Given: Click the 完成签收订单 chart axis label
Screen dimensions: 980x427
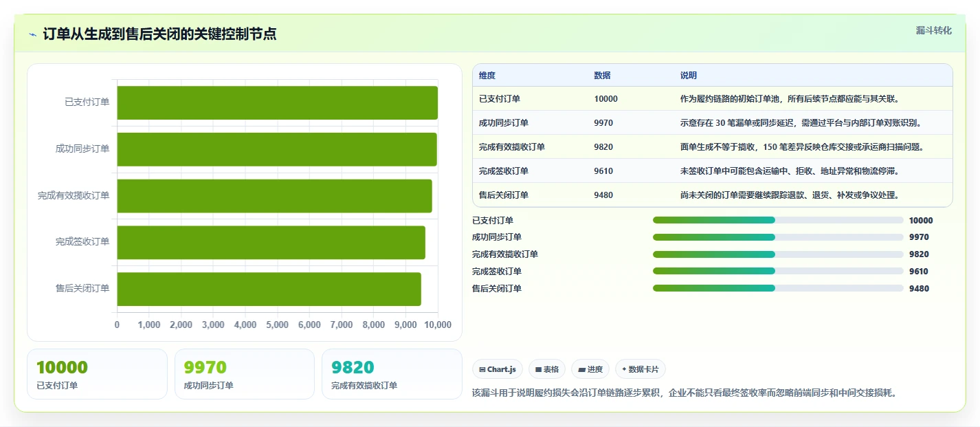Looking at the screenshot, I should [x=82, y=242].
